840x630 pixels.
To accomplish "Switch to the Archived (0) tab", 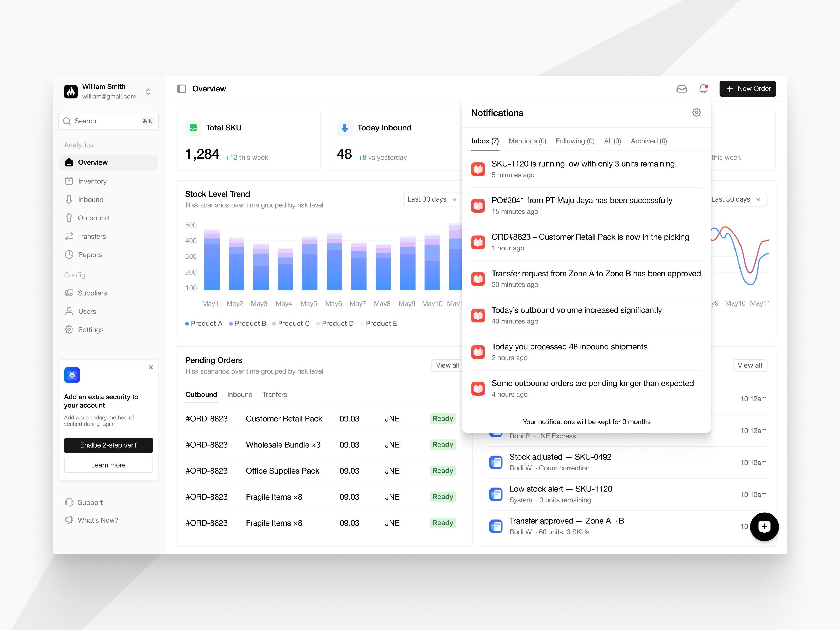I will (649, 141).
